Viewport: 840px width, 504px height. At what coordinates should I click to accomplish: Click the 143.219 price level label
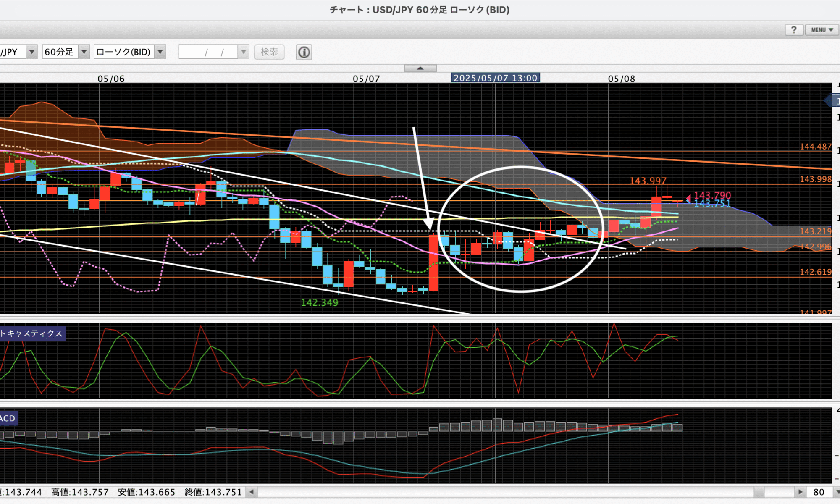click(815, 231)
